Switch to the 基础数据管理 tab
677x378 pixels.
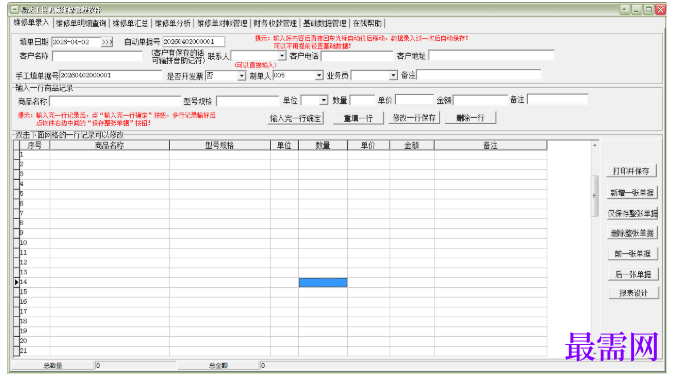point(325,23)
